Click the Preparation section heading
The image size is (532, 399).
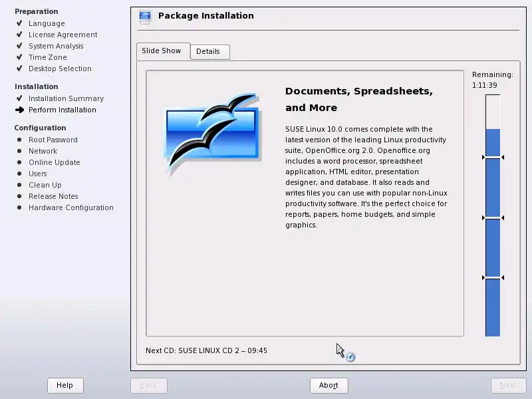[37, 11]
